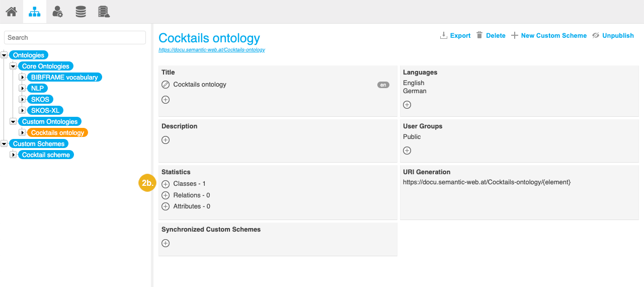The image size is (644, 287).
Task: Click the user settings icon
Action: click(57, 11)
